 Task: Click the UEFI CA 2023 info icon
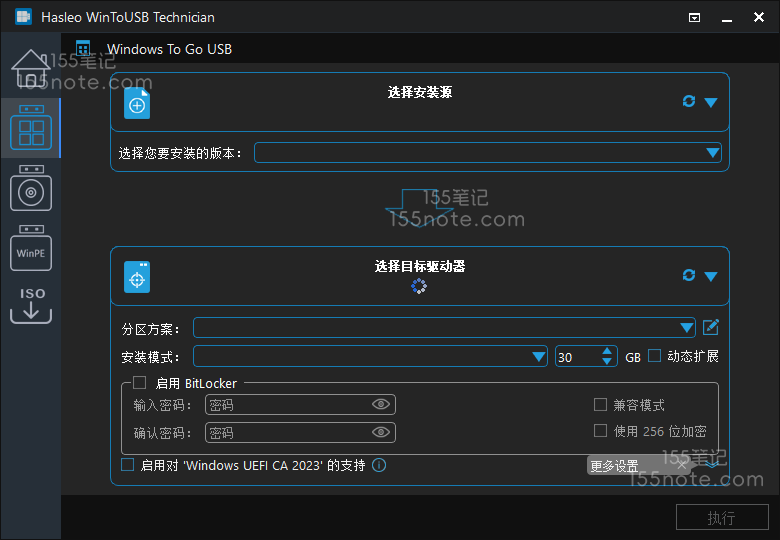(x=379, y=465)
